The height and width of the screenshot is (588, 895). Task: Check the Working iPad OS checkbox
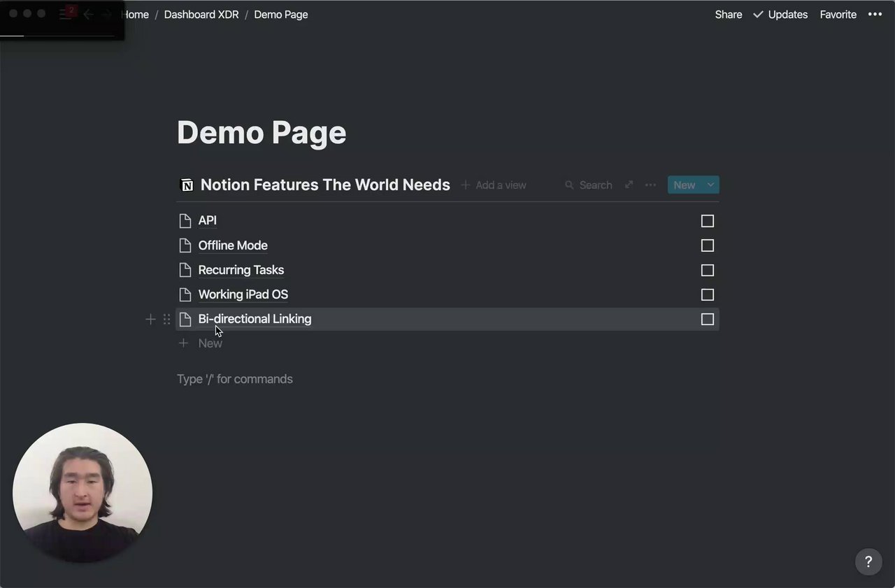point(708,294)
